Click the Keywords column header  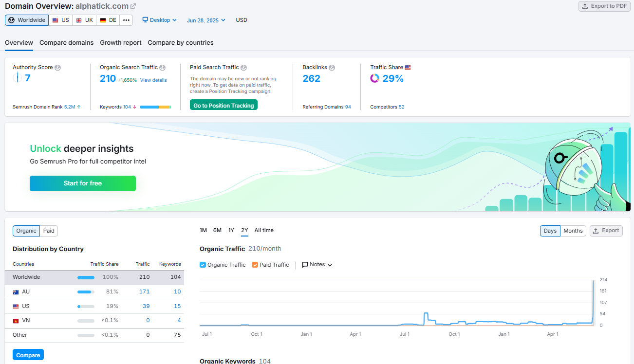click(x=170, y=264)
